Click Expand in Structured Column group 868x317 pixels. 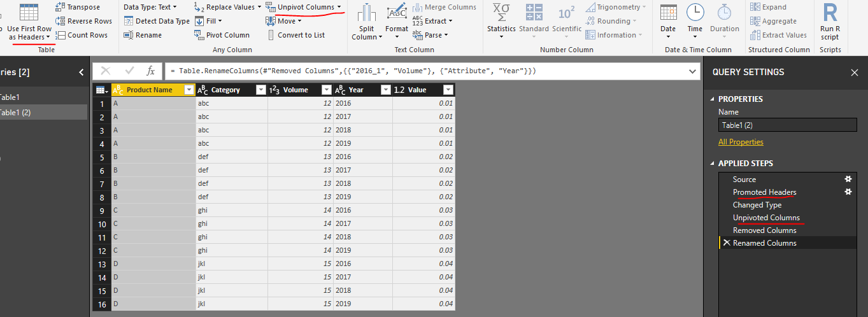768,7
